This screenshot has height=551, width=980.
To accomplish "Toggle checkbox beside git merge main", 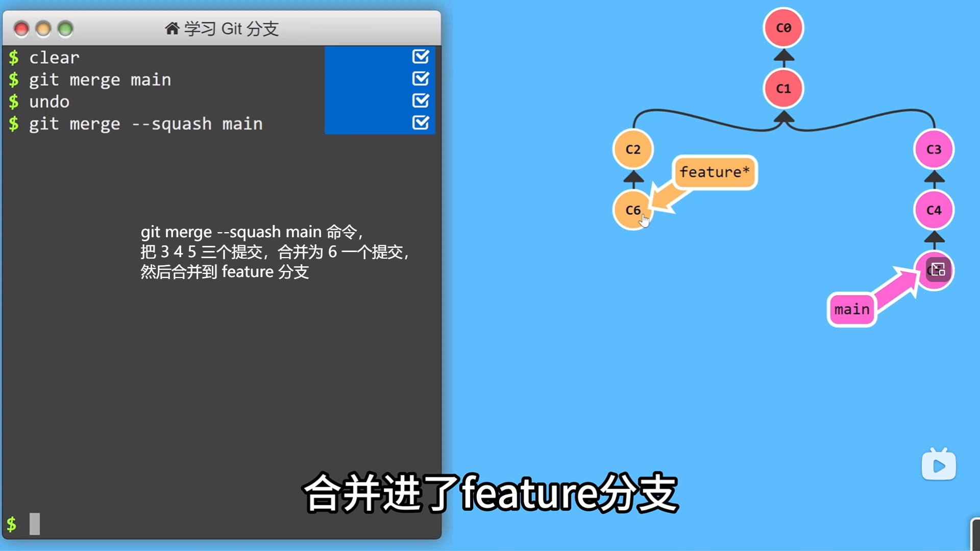I will 421,79.
